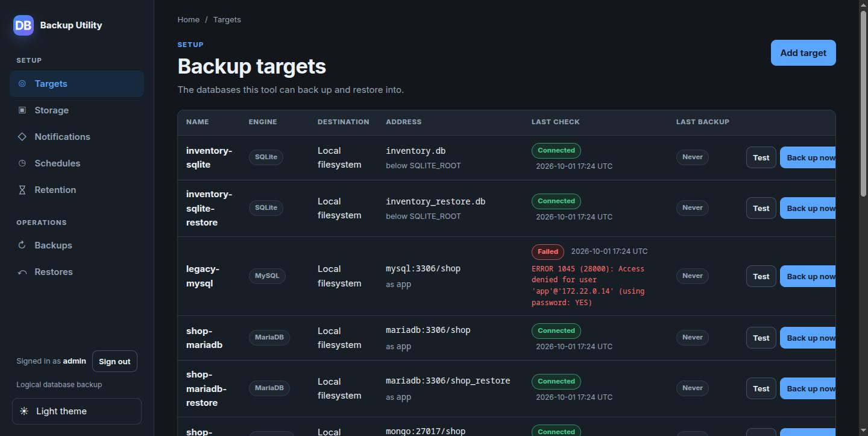This screenshot has height=436, width=868.
Task: Sign out of the admin account
Action: [115, 361]
